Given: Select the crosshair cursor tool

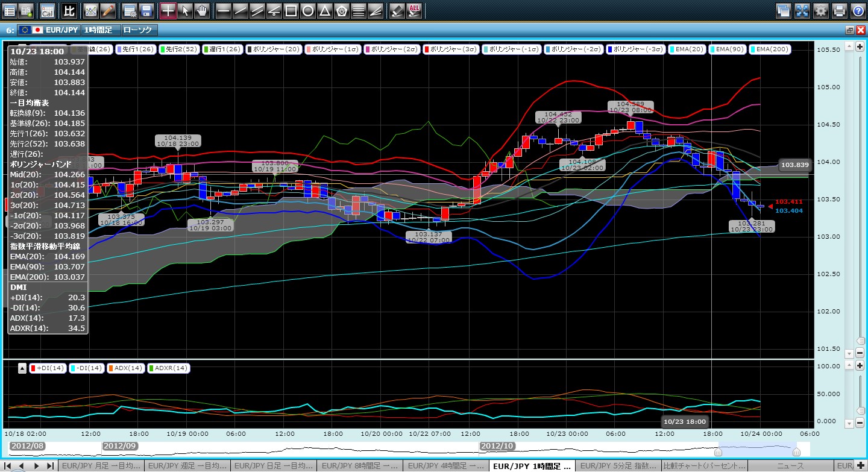Looking at the screenshot, I should (168, 10).
